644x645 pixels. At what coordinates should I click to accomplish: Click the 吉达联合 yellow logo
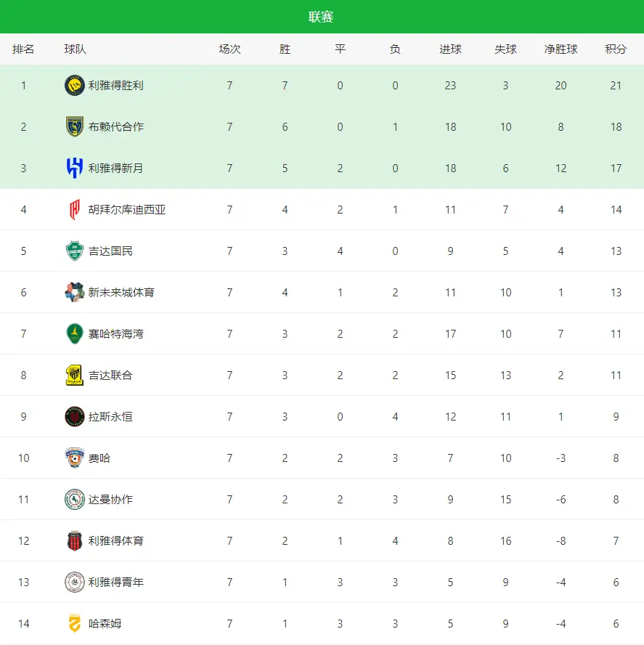(x=75, y=375)
